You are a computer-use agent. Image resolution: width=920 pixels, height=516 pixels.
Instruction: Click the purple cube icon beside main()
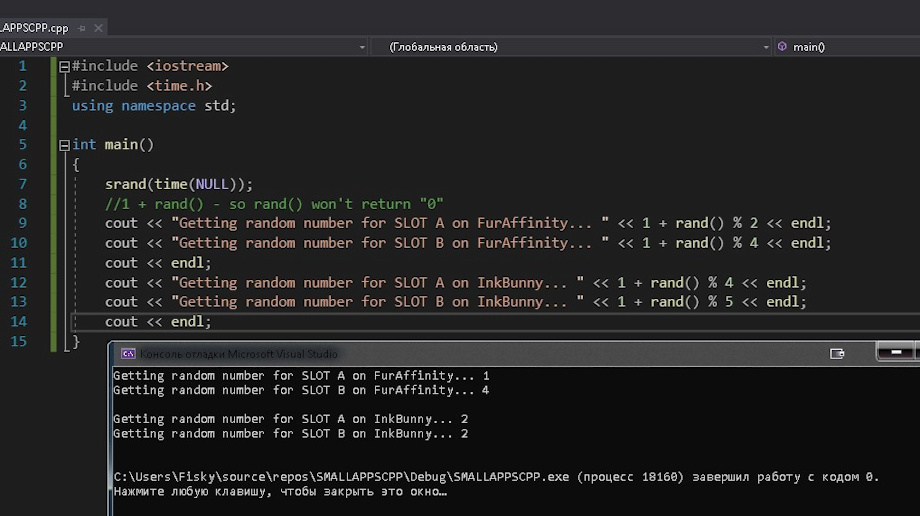(x=781, y=47)
